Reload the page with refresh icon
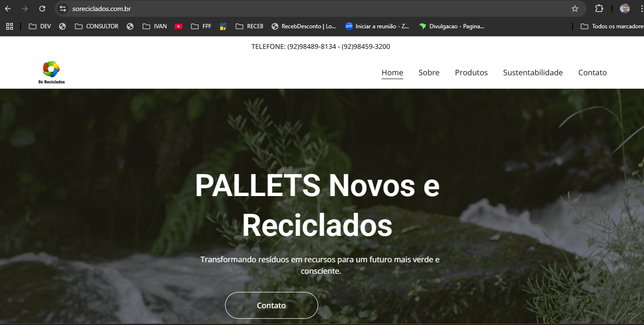 click(42, 9)
